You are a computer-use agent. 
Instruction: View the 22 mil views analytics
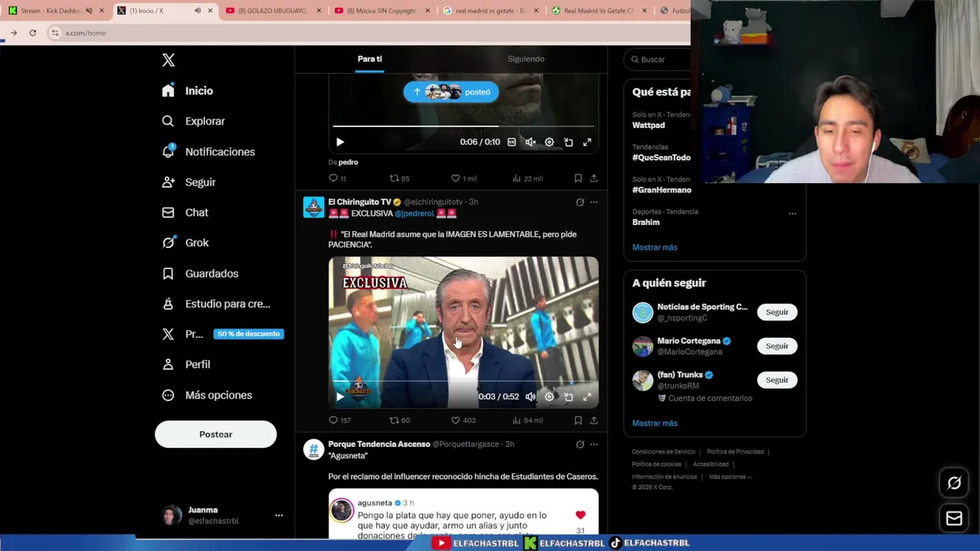coord(527,178)
